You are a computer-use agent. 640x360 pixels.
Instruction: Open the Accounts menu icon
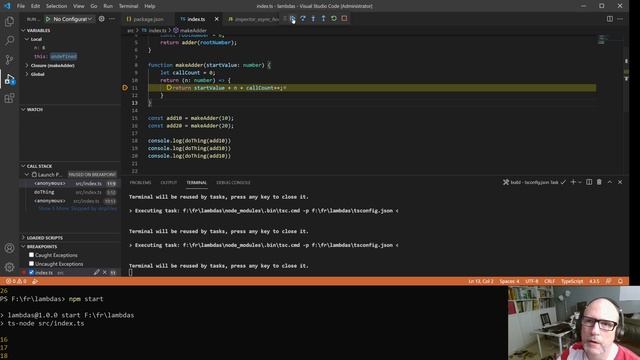(9, 248)
